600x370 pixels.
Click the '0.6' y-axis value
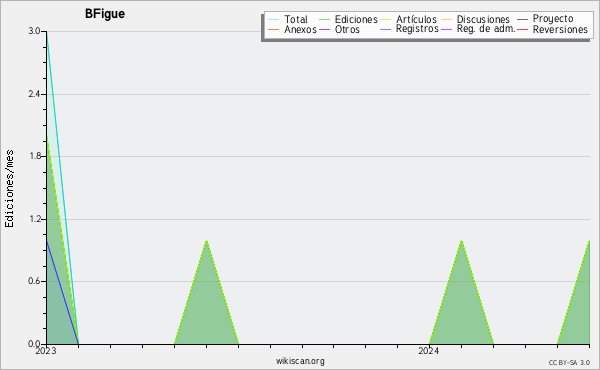pyautogui.click(x=34, y=281)
